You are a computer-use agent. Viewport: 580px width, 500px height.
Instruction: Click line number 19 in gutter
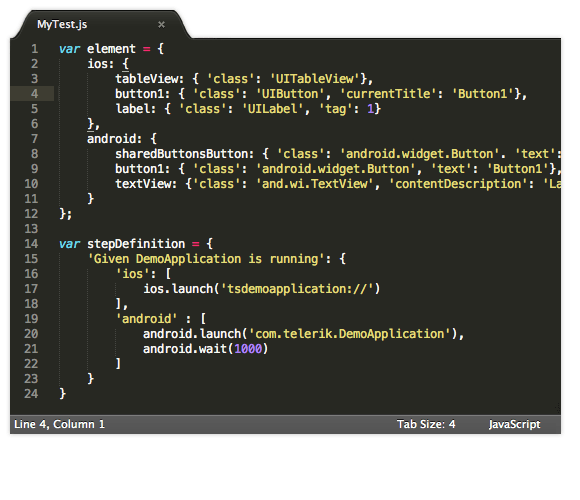point(31,319)
